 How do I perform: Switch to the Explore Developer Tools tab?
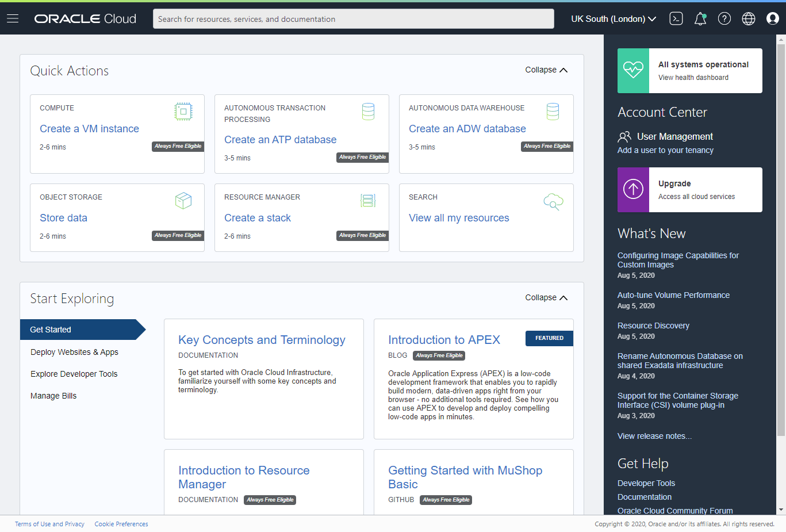tap(74, 373)
